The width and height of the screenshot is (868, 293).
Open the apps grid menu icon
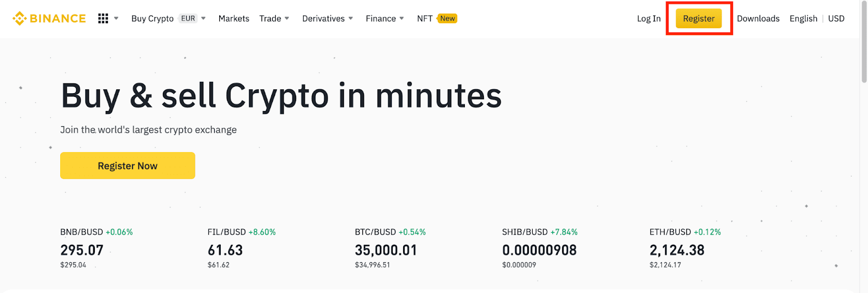[x=103, y=18]
